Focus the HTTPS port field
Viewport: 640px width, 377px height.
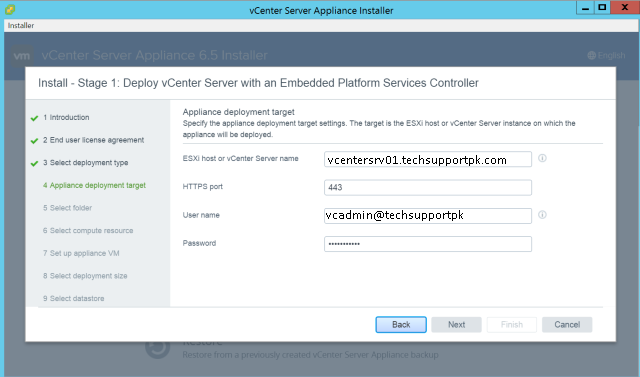tap(428, 188)
